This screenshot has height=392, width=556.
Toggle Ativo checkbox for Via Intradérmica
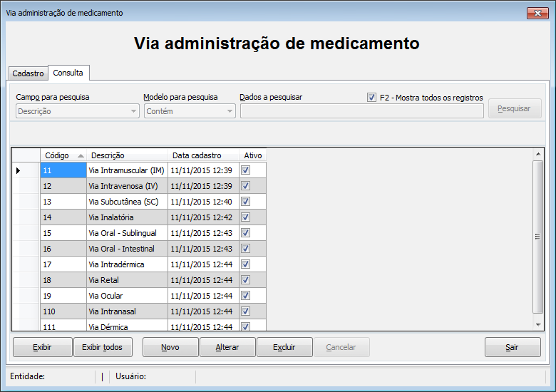(x=246, y=264)
